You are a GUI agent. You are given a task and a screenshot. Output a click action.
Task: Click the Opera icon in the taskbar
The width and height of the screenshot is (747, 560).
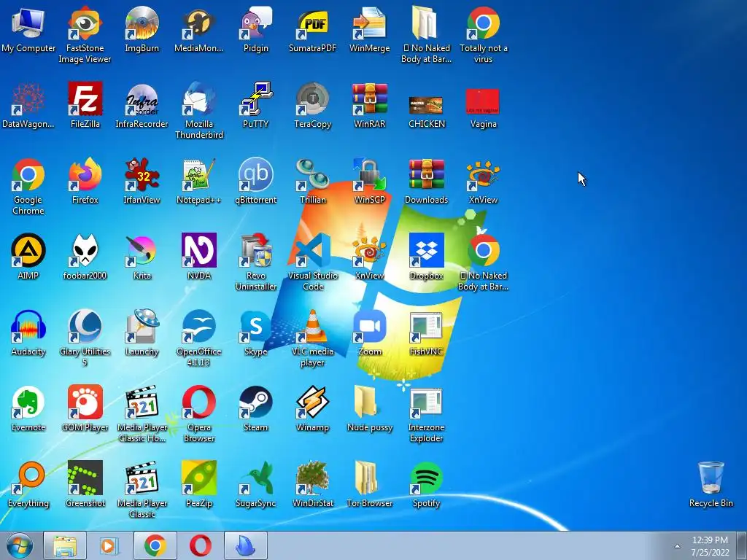coord(200,545)
